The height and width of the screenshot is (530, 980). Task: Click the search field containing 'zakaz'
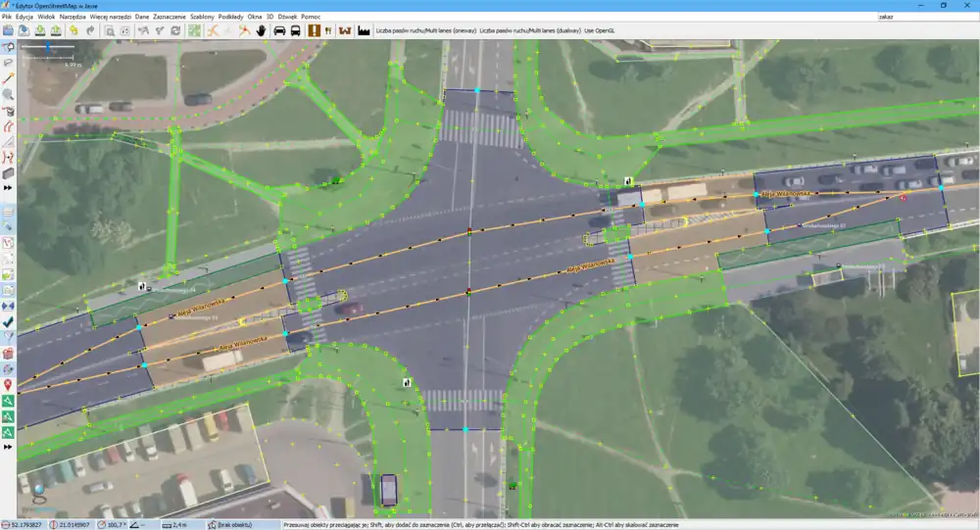[926, 18]
